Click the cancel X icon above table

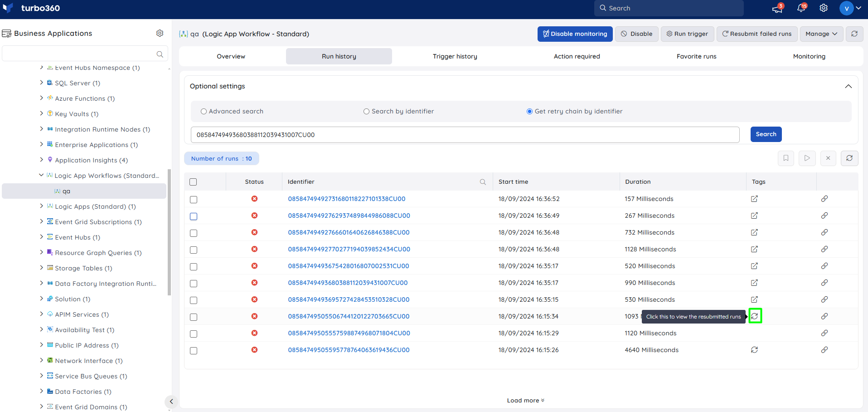(x=828, y=158)
